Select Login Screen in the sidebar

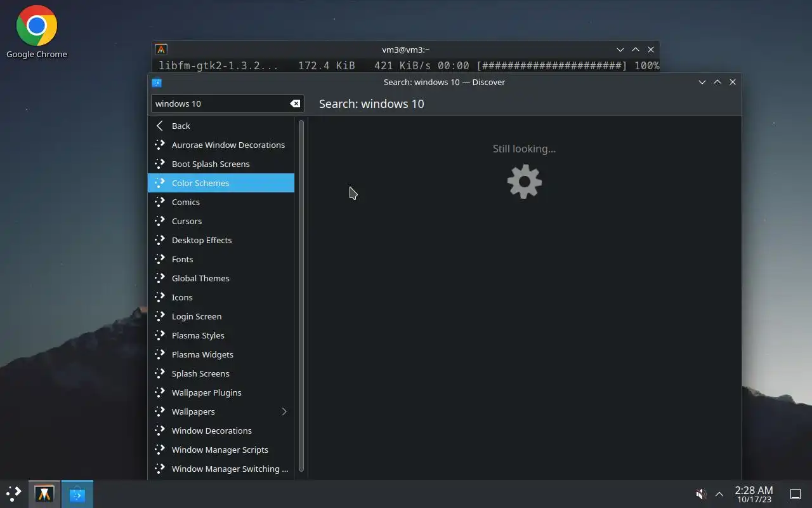point(221,316)
